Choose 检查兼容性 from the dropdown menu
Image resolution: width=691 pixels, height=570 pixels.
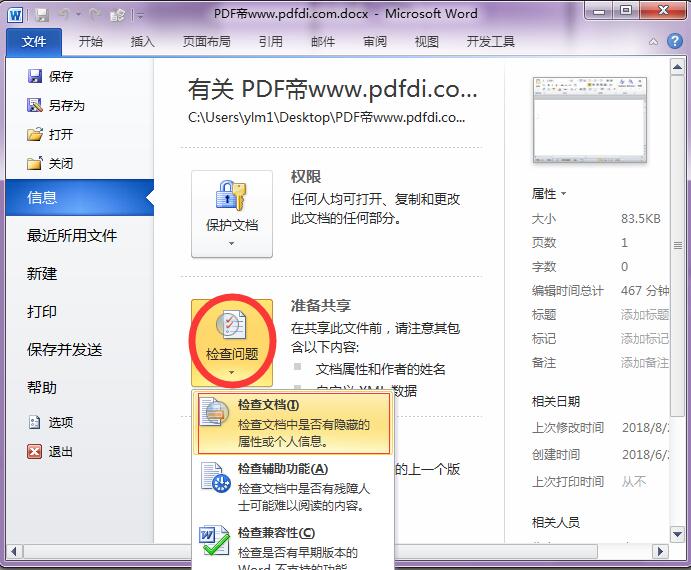(x=294, y=547)
